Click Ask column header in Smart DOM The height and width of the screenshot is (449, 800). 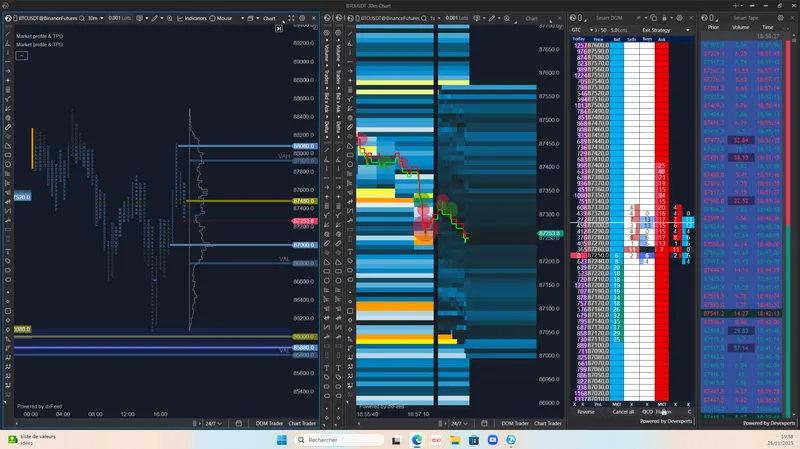[x=662, y=39]
